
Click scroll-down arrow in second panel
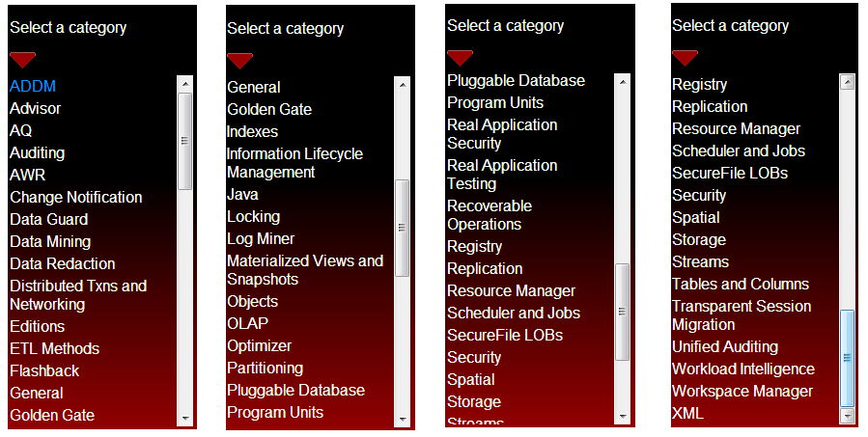403,420
